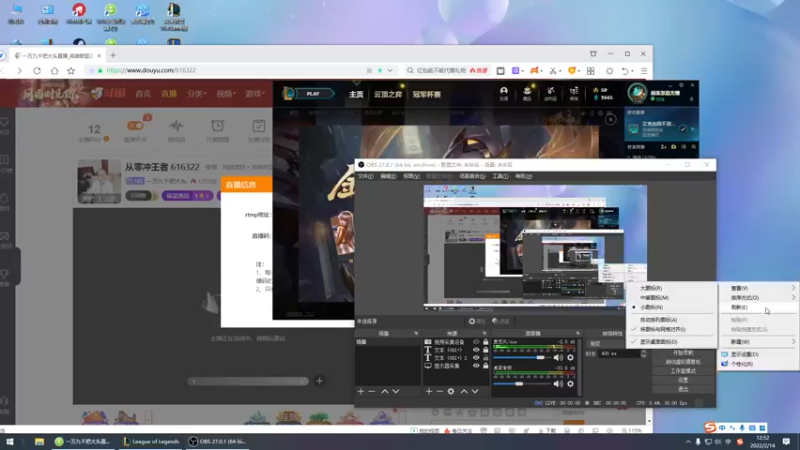Mute the microphone/Aux speaker icon in mixer
This screenshot has width=800, height=450.
click(x=558, y=358)
